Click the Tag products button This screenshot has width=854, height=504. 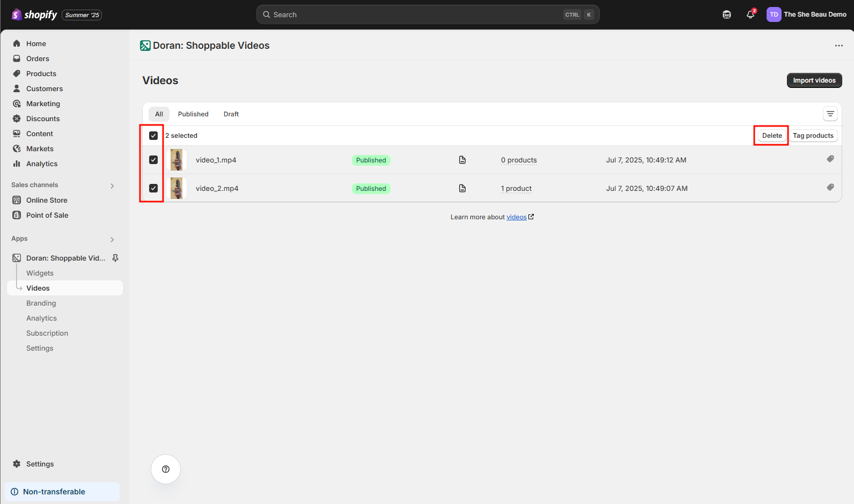tap(813, 136)
